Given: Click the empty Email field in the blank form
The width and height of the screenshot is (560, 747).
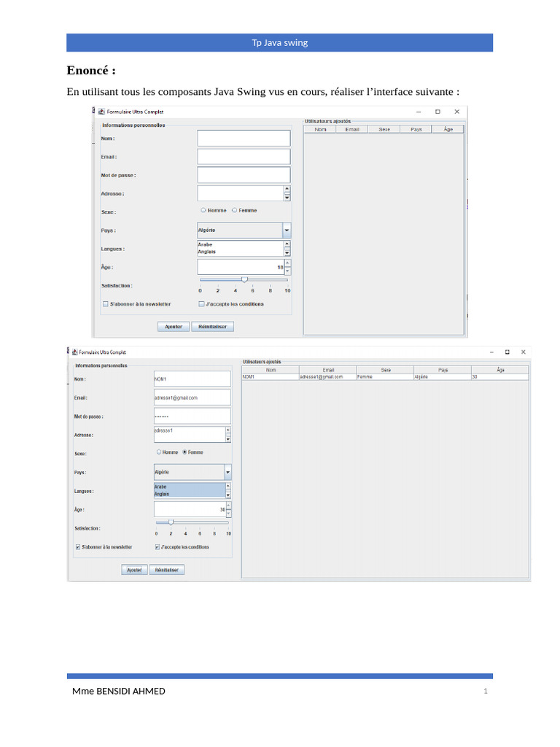Looking at the screenshot, I should (244, 156).
